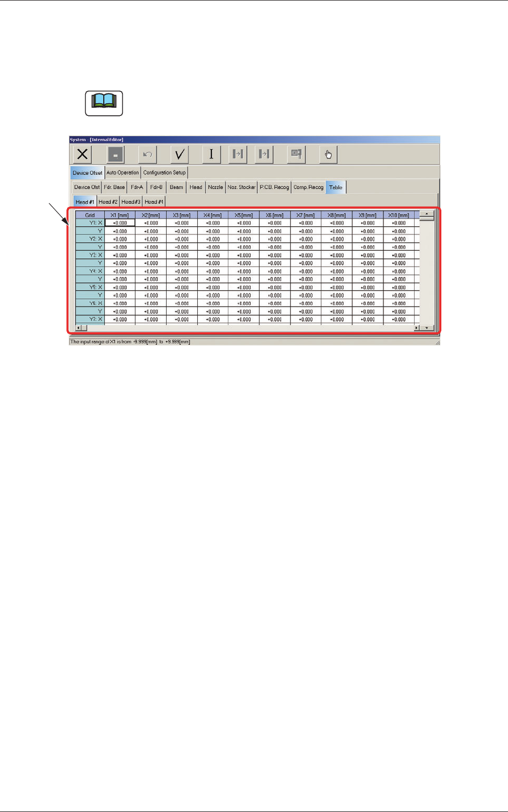Switch to Head #4 tab
This screenshot has width=508, height=812.
point(154,202)
